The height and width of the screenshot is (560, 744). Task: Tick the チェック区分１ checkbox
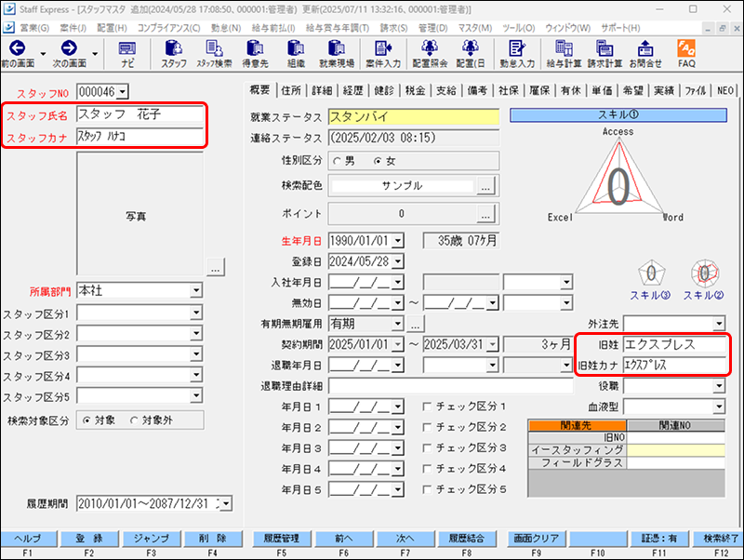point(427,407)
